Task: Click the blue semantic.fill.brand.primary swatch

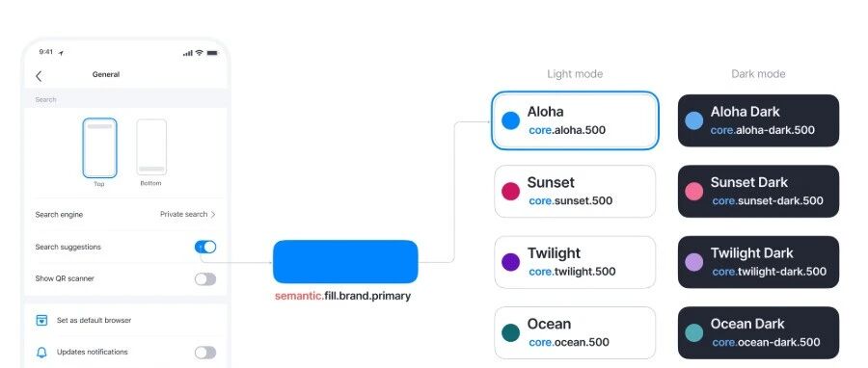Action: coord(345,262)
